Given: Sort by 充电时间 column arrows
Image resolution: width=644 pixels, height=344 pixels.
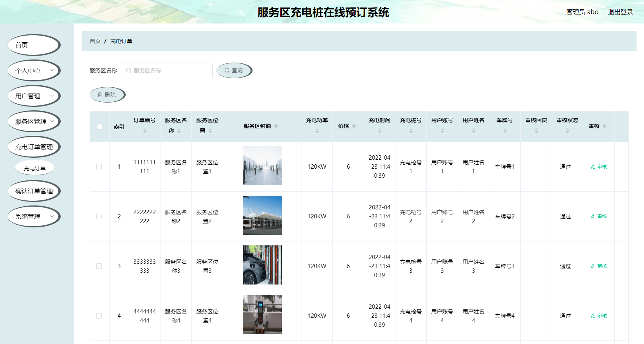Looking at the screenshot, I should pyautogui.click(x=380, y=131).
